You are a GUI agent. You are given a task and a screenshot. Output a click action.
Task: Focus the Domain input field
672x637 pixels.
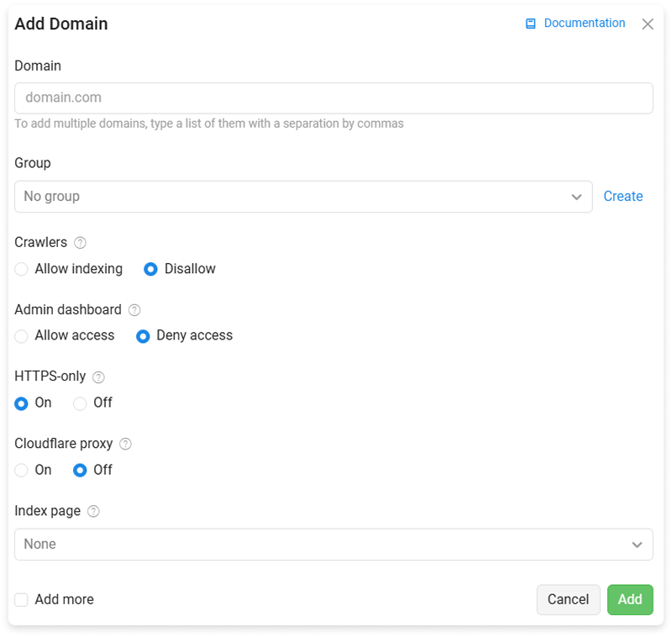[333, 98]
